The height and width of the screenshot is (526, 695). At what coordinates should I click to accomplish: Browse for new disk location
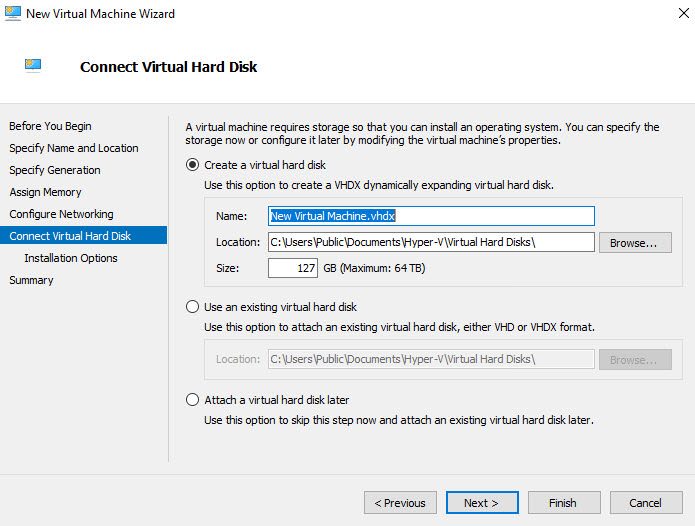[635, 242]
